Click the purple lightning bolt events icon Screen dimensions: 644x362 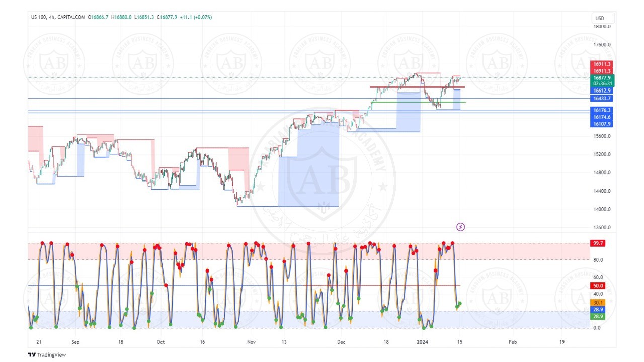(x=460, y=227)
